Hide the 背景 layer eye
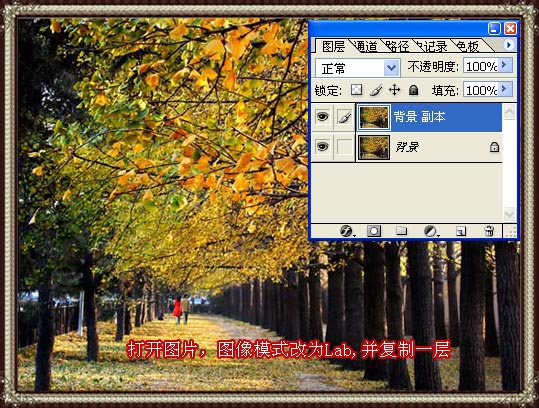The image size is (539, 408). pyautogui.click(x=322, y=147)
